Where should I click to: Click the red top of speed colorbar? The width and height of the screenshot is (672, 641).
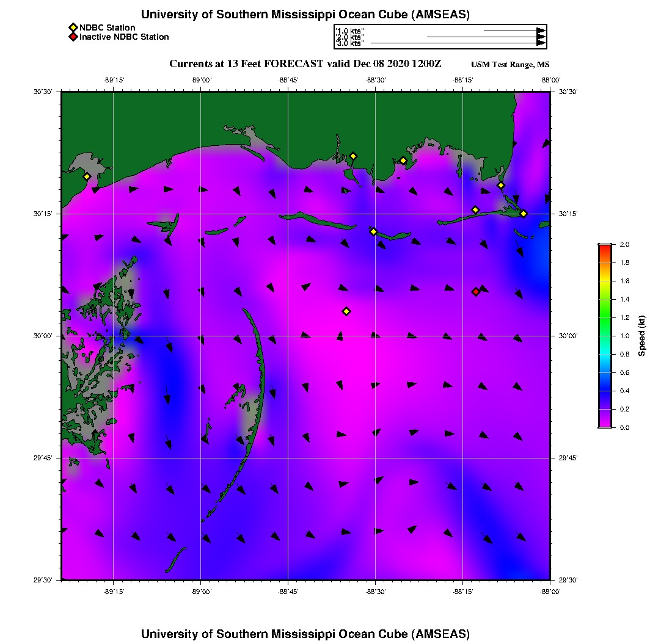605,247
